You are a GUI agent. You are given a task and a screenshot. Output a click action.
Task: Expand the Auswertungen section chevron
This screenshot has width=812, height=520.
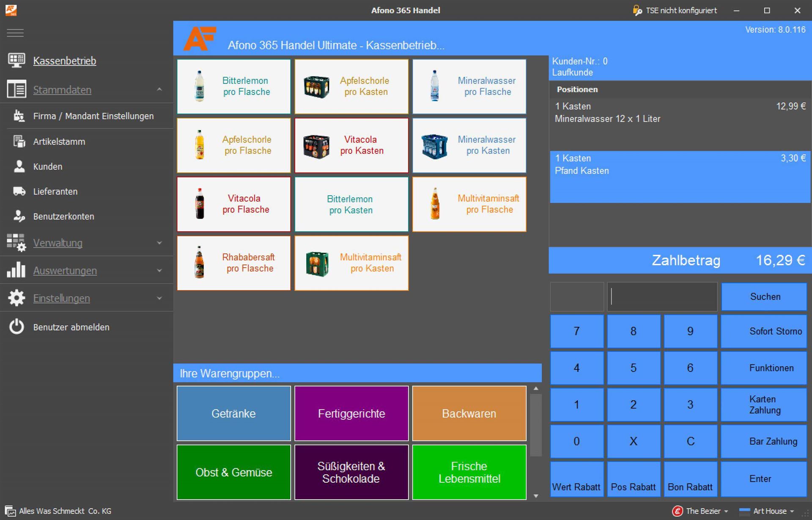coord(159,271)
